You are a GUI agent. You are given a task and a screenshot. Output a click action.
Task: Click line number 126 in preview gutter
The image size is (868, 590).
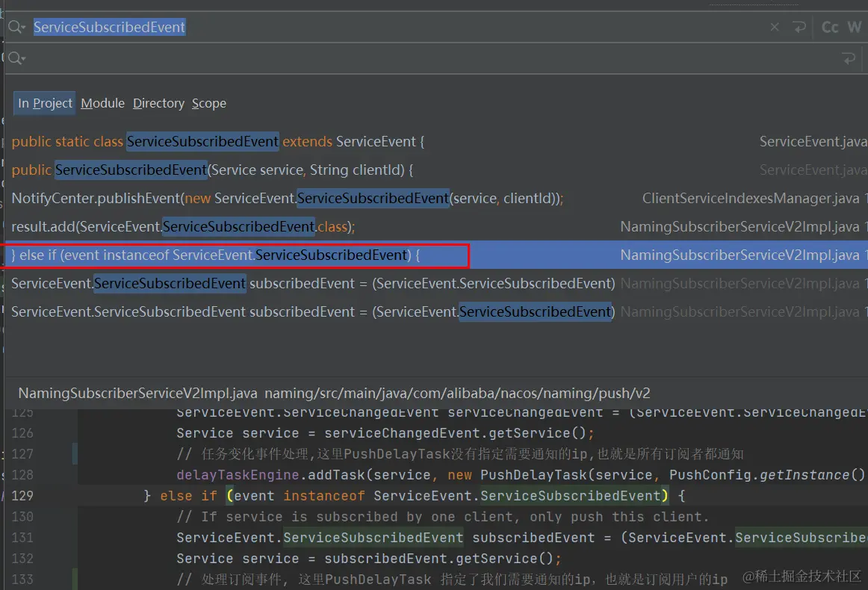[22, 433]
